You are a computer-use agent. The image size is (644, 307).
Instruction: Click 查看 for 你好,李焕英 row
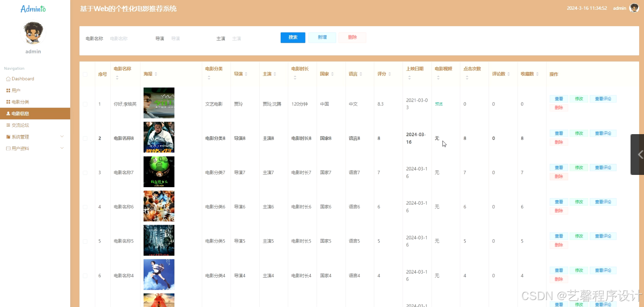point(559,99)
